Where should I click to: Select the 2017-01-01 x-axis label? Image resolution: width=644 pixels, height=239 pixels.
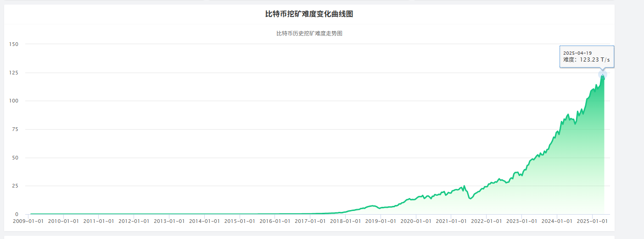[310, 221]
